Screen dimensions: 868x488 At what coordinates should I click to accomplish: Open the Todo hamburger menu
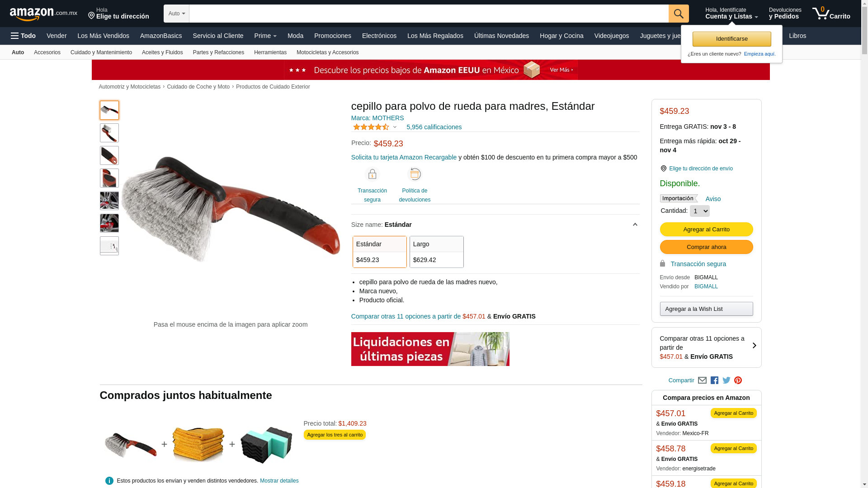pyautogui.click(x=23, y=36)
